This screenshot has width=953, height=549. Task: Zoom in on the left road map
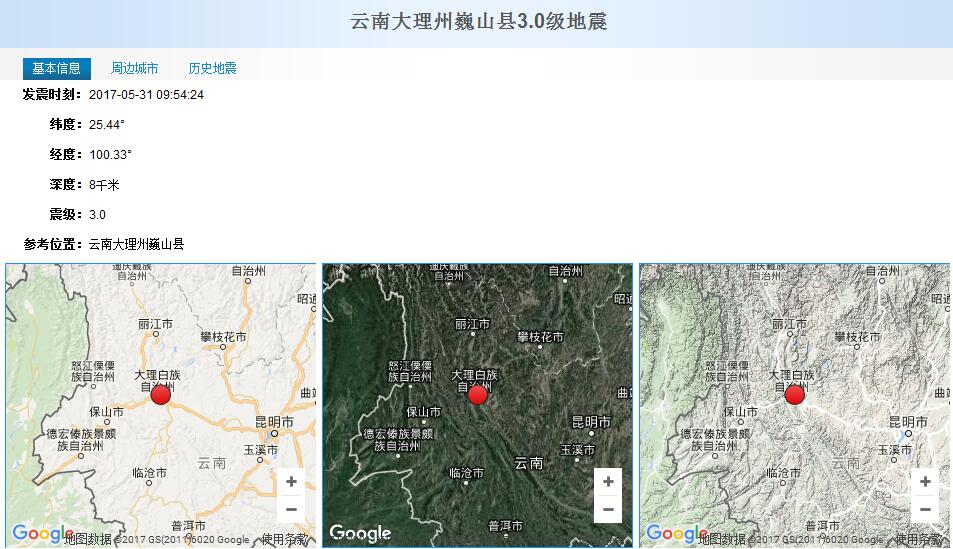[x=291, y=482]
